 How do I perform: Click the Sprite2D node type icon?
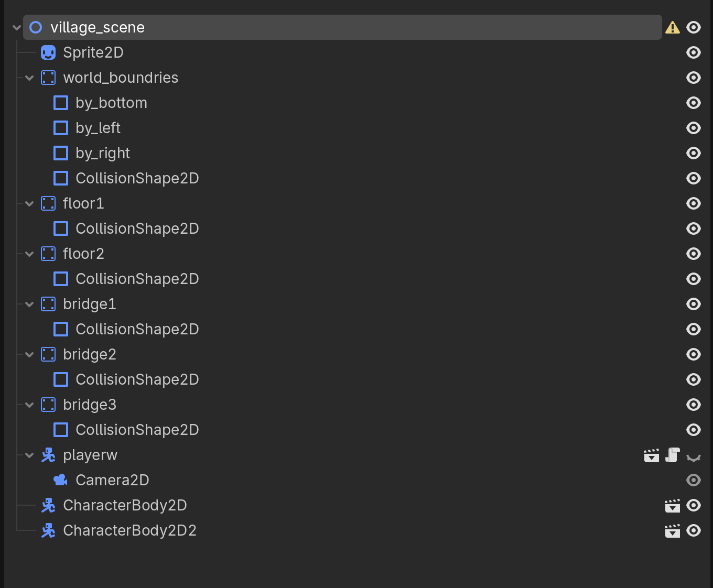tap(48, 52)
